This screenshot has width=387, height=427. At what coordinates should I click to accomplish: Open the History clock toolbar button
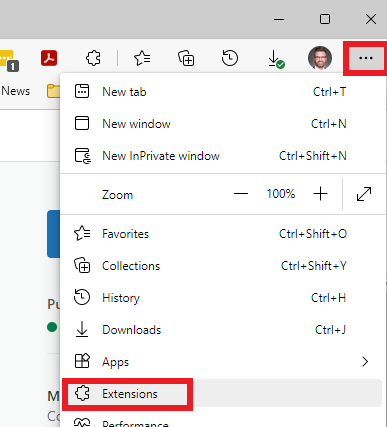click(230, 58)
